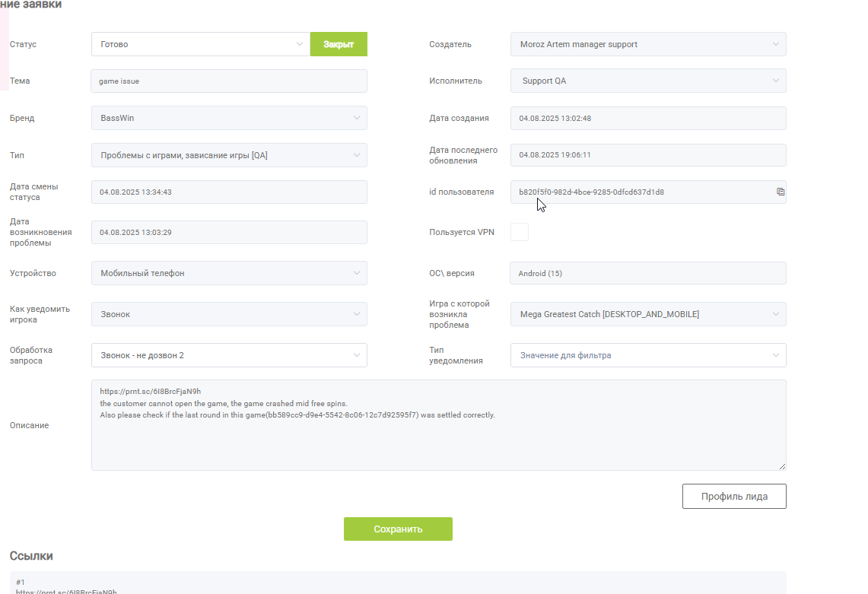Screen dimensions: 868x594
Task: Expand the Обработка запроса dropdown
Action: [x=229, y=355]
